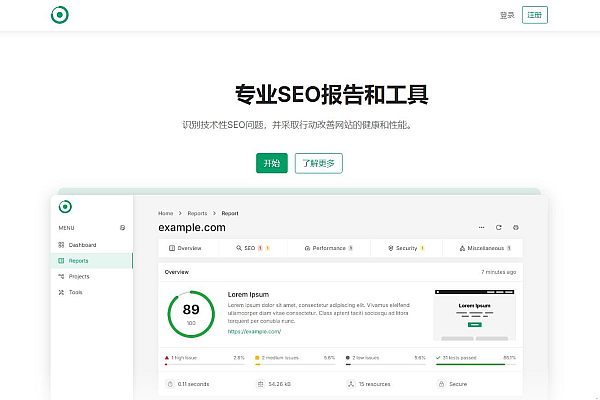The height and width of the screenshot is (400, 600).
Task: Open the three-dot more options menu
Action: [481, 227]
